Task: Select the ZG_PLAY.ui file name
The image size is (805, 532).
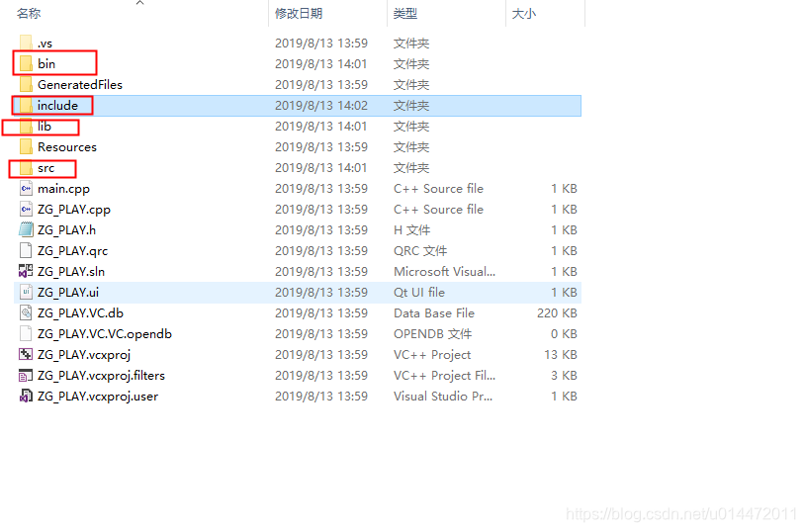Action: [x=68, y=292]
